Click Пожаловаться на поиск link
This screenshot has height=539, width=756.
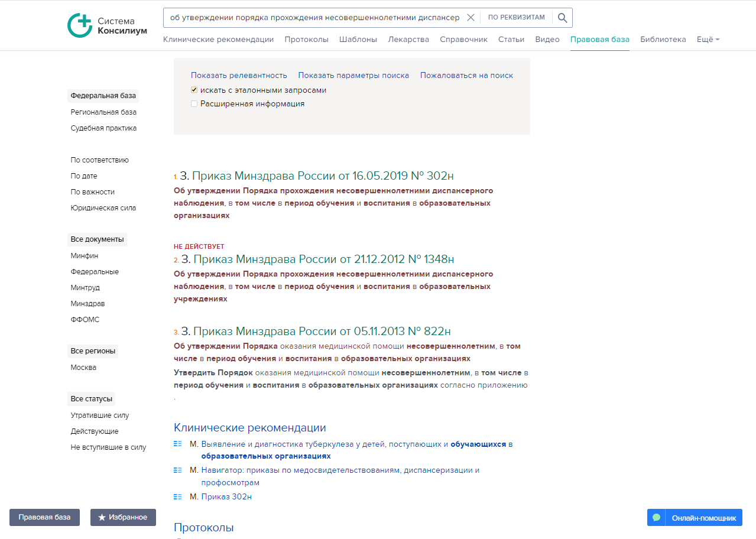click(466, 75)
